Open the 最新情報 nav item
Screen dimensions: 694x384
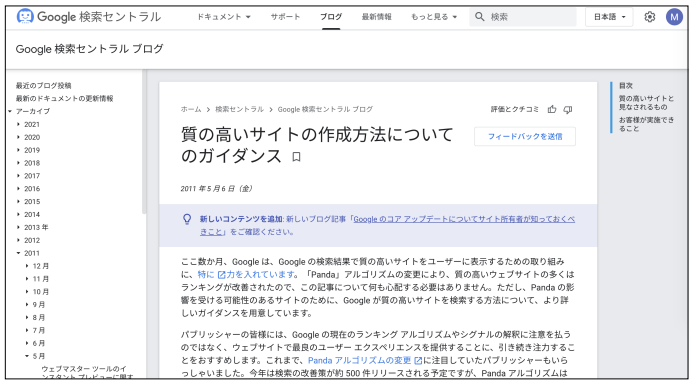(377, 17)
